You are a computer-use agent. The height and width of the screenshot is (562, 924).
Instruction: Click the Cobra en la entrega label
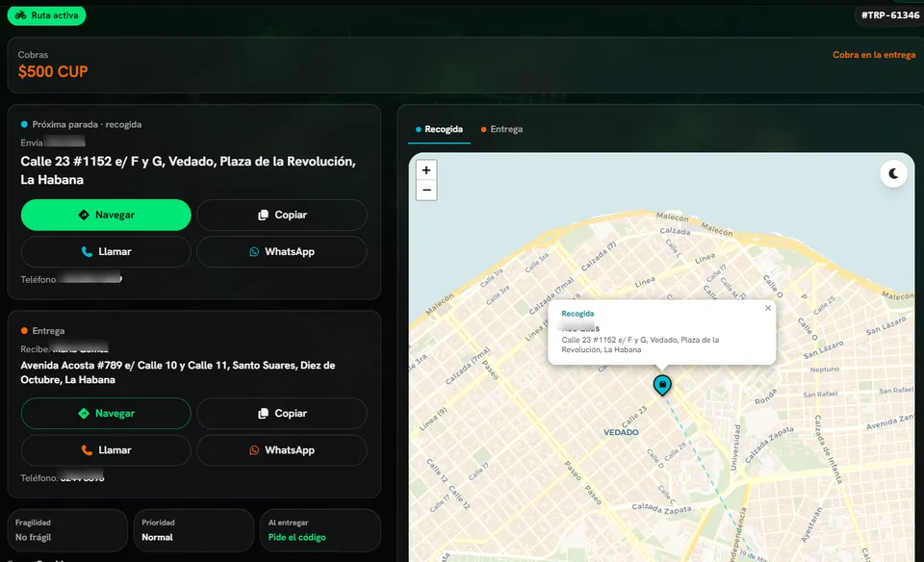click(x=874, y=55)
